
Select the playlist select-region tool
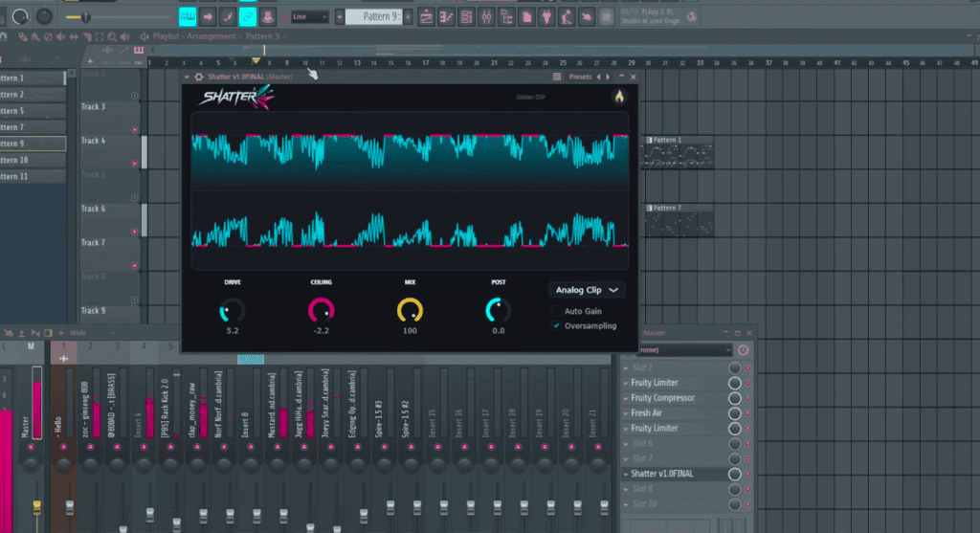pyautogui.click(x=100, y=37)
